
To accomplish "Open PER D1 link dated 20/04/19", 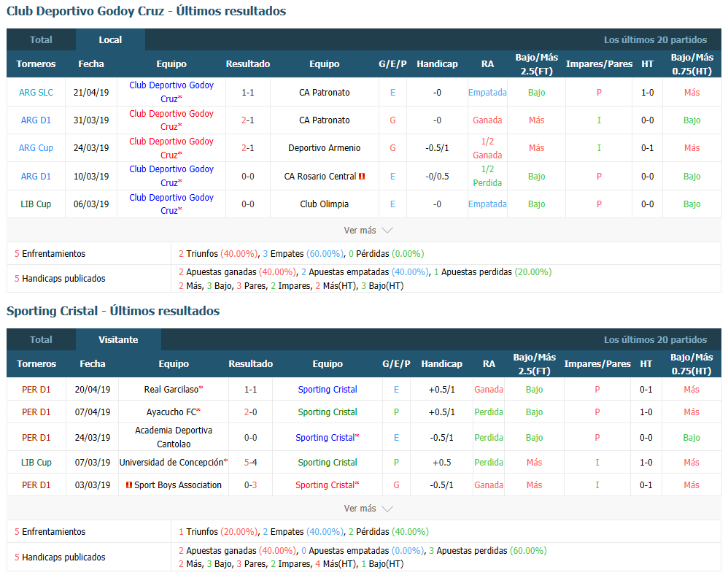I will tap(36, 390).
